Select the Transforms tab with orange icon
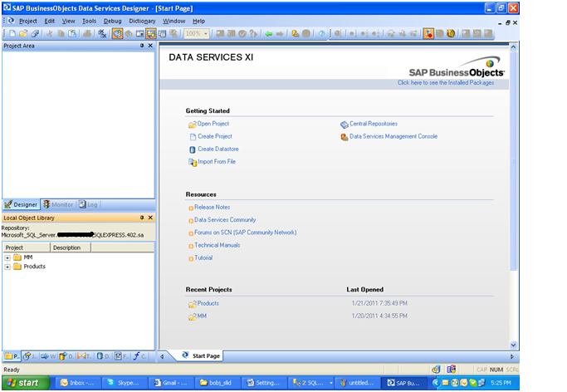Viewport: 567px width, 392px height. pos(84,356)
